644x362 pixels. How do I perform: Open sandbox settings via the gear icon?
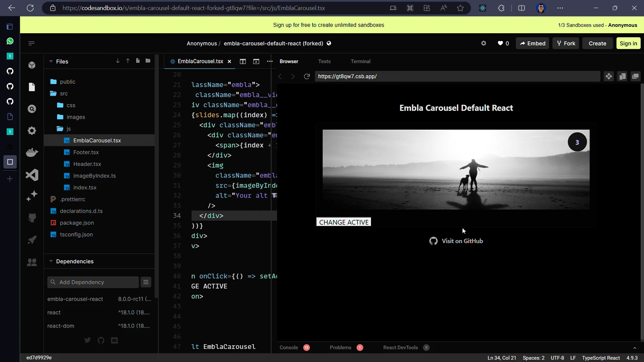click(x=484, y=43)
